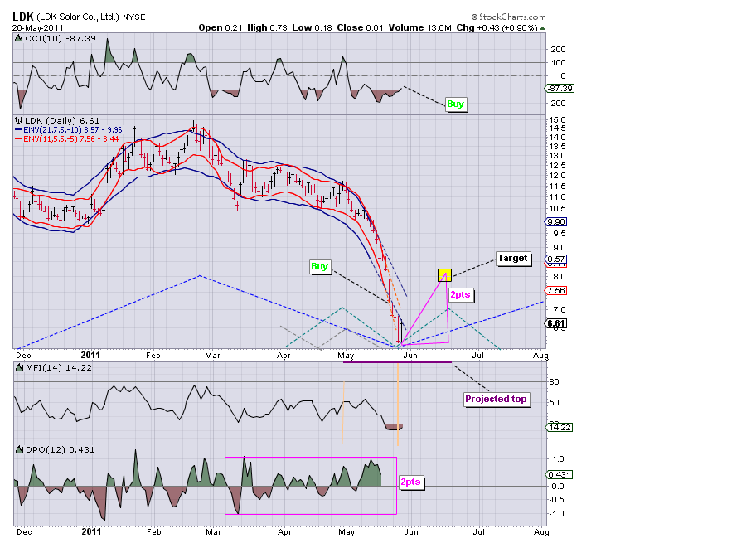Click the 0.431 DPO value tag
Image resolution: width=756 pixels, height=543 pixels.
coord(560,474)
